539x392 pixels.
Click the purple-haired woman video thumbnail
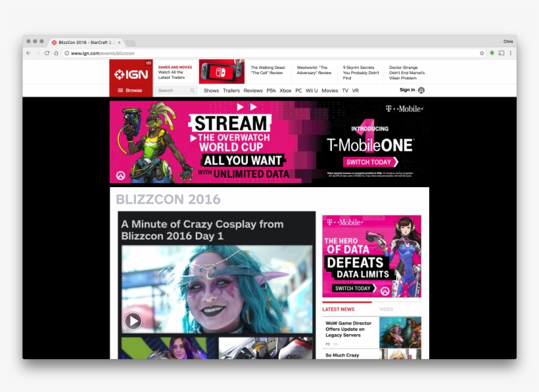click(x=168, y=348)
